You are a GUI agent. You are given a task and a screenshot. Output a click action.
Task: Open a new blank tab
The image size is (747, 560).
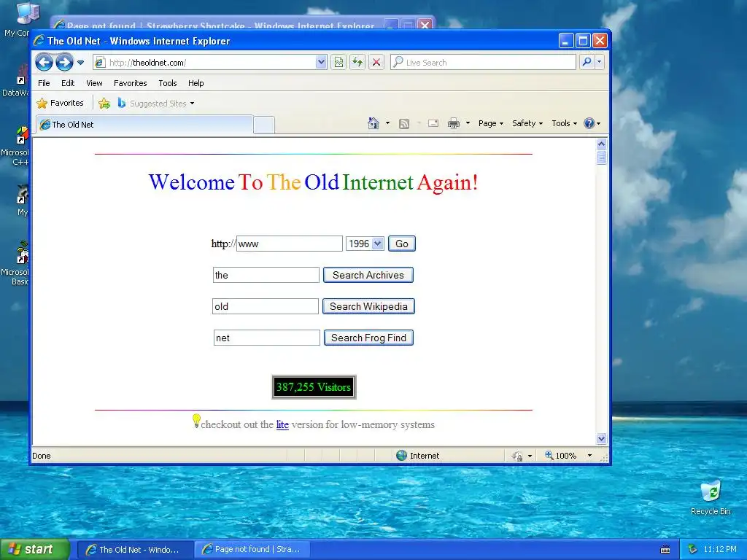pyautogui.click(x=264, y=125)
